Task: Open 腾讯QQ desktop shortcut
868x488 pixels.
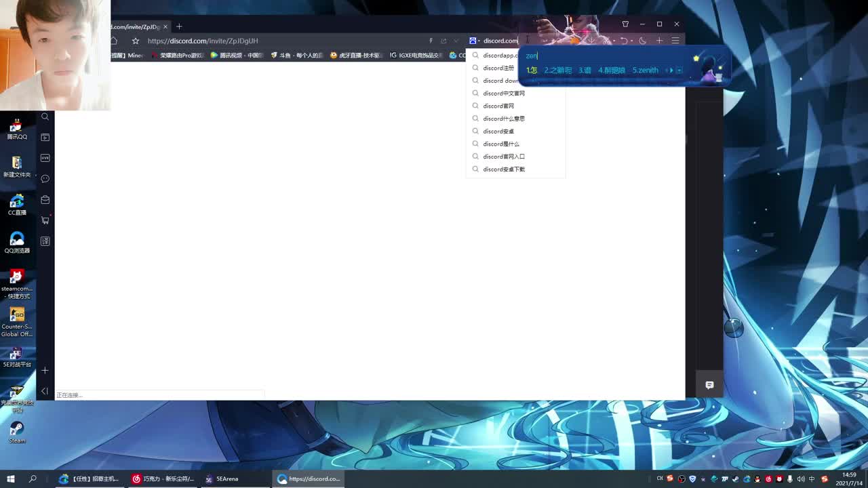Action: pyautogui.click(x=17, y=129)
